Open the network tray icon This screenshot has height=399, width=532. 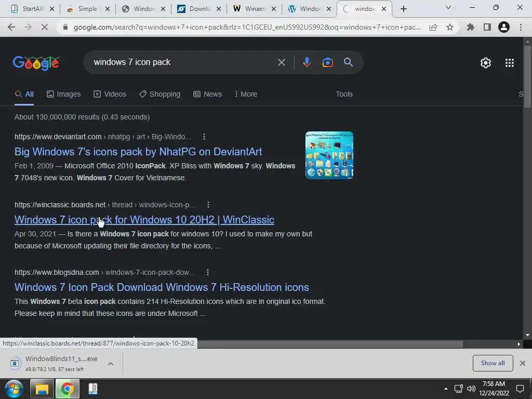[459, 389]
